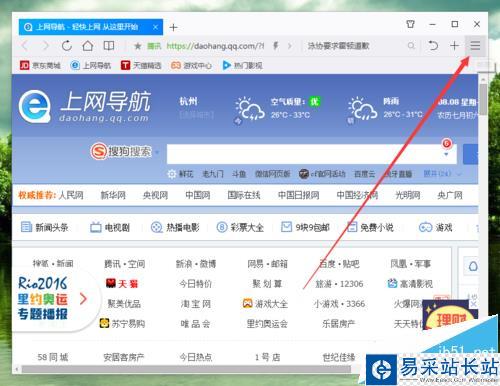Viewport: 500px width, 386px height.
Task: Open the 淘宝网 link
Action: tap(196, 304)
